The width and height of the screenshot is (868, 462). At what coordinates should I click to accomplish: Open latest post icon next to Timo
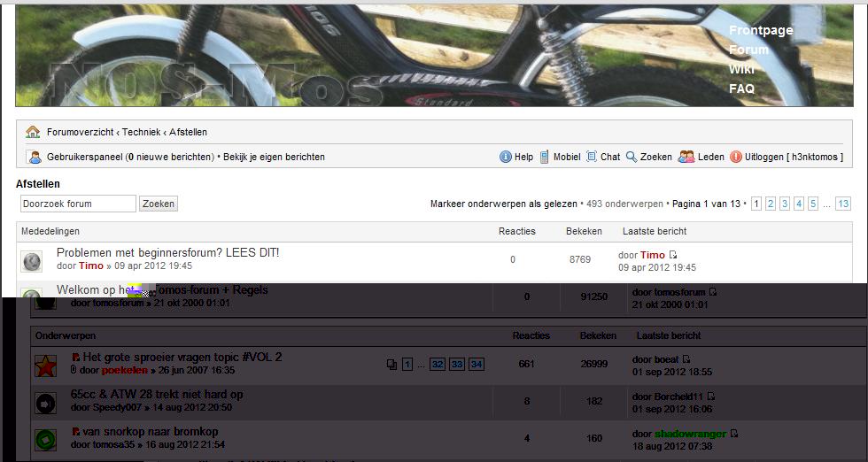[x=673, y=255]
